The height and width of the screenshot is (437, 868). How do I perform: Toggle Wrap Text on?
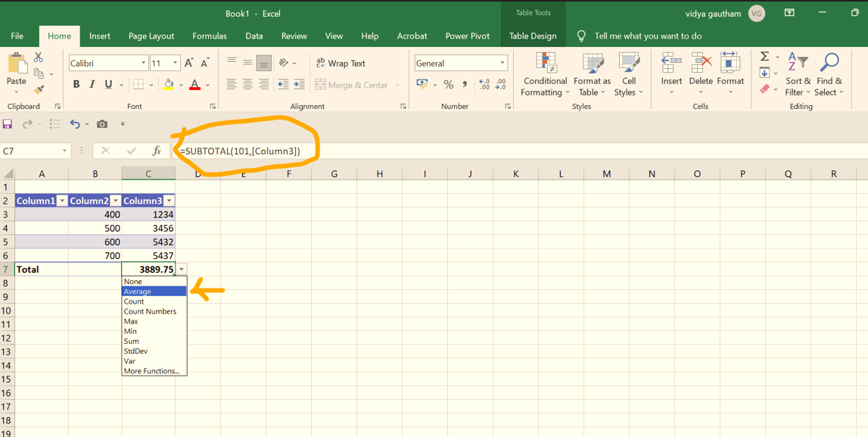click(x=341, y=64)
